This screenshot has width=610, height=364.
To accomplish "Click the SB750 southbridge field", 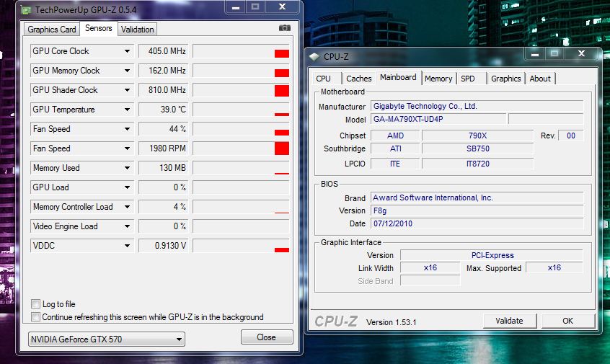I will 478,148.
